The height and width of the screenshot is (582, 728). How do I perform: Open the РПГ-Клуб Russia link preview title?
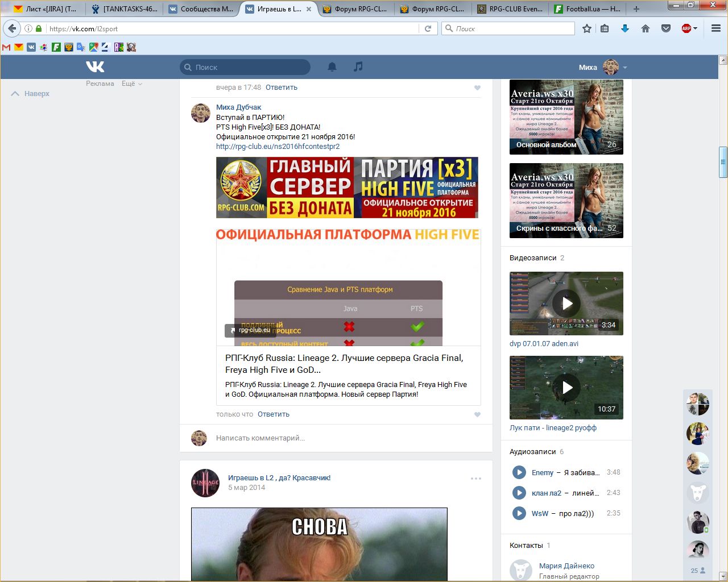click(344, 364)
